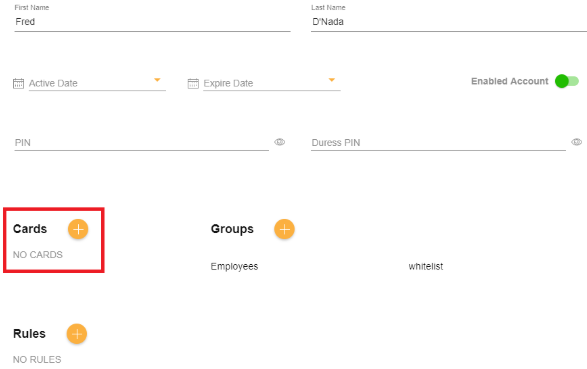Click the Cards section heading
The image size is (587, 369).
[30, 229]
